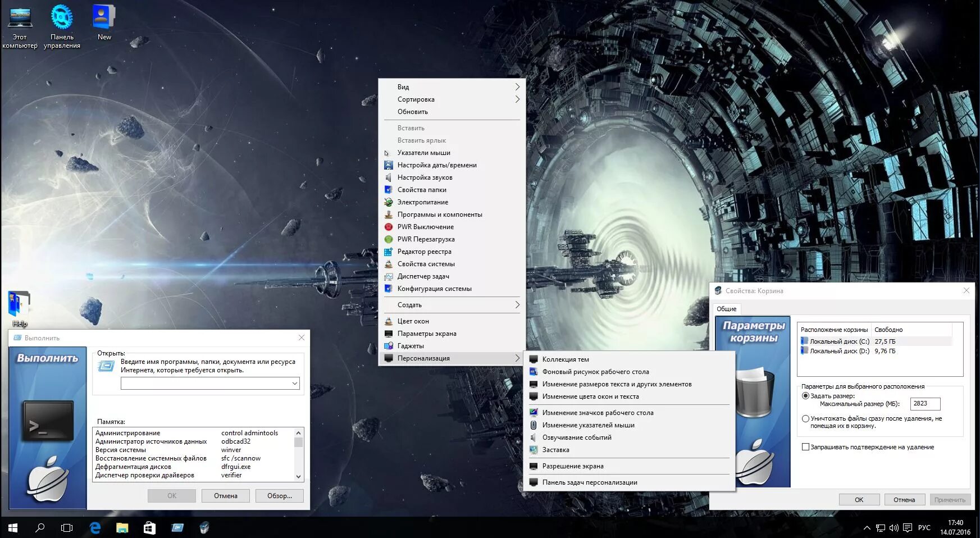Choose Заставка in the Персонализация submenu
Viewport: 980px width, 538px height.
pyautogui.click(x=555, y=450)
